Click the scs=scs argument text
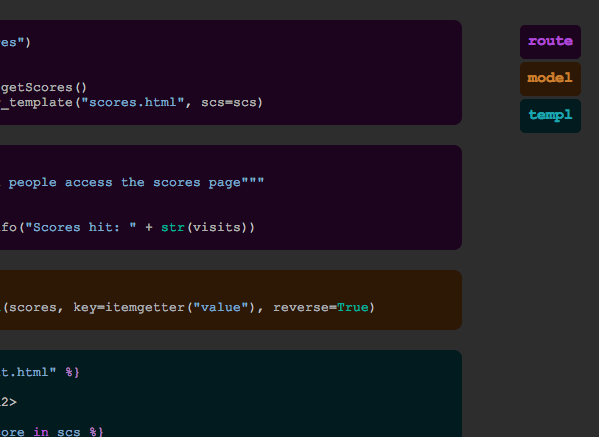 (x=228, y=102)
